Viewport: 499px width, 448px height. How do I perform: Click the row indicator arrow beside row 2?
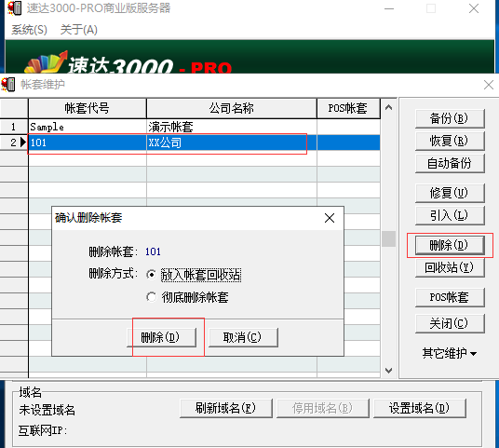click(x=23, y=142)
